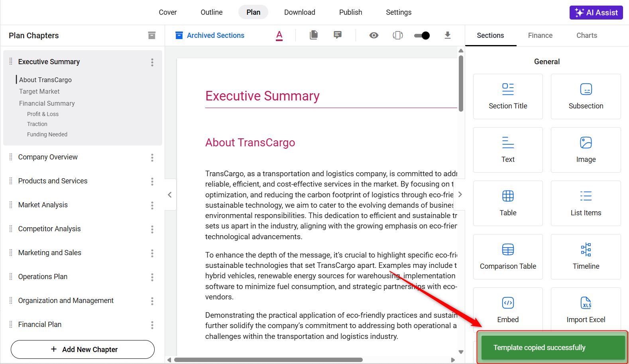629x364 pixels.
Task: Open the Cover tab
Action: pyautogui.click(x=168, y=12)
